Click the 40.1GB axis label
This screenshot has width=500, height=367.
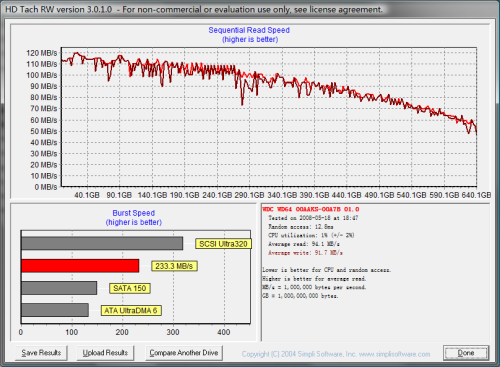pyautogui.click(x=87, y=195)
